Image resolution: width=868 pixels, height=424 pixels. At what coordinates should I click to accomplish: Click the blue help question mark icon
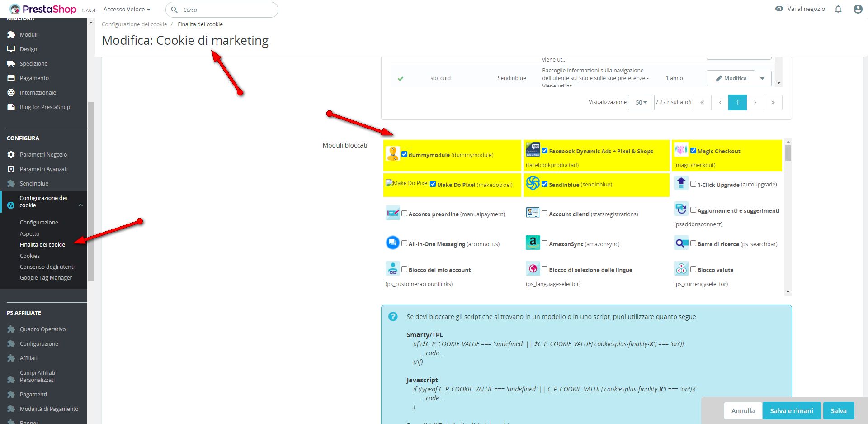[x=393, y=317]
